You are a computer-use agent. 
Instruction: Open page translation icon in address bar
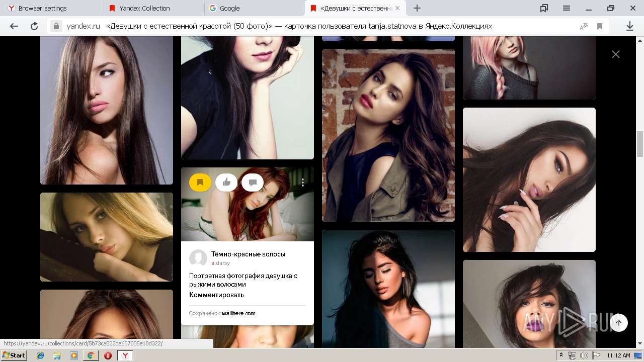pyautogui.click(x=584, y=26)
